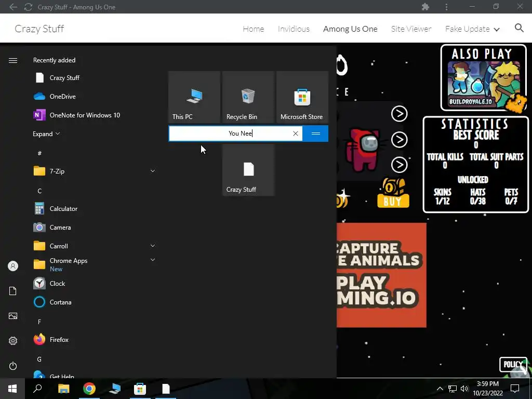This screenshot has height=399, width=532.
Task: Click the BUY treasure chest button
Action: tap(393, 193)
